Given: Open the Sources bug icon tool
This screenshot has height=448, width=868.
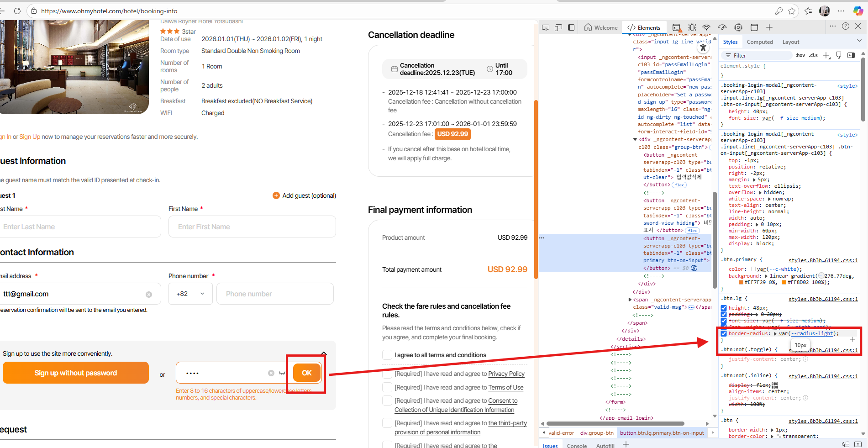Looking at the screenshot, I should click(x=692, y=28).
